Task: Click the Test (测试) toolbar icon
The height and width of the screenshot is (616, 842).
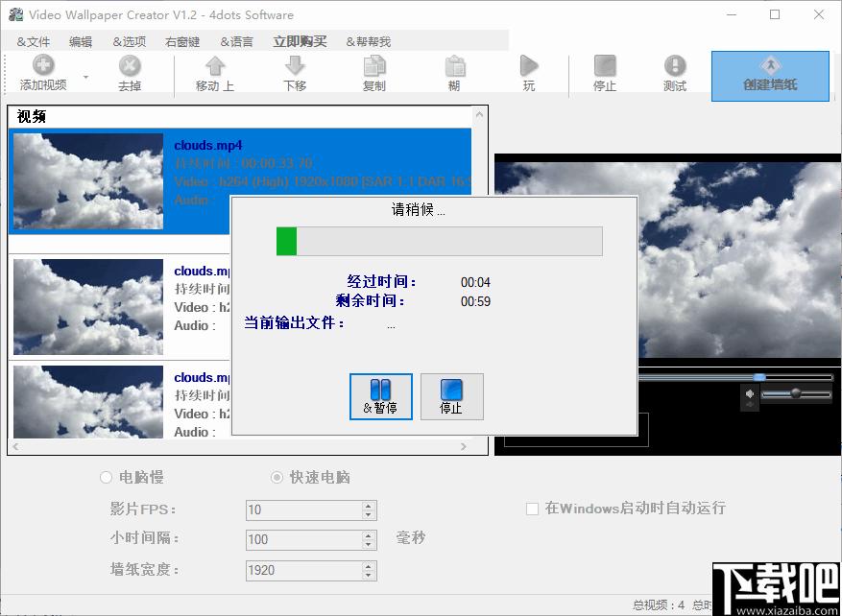Action: tap(675, 66)
